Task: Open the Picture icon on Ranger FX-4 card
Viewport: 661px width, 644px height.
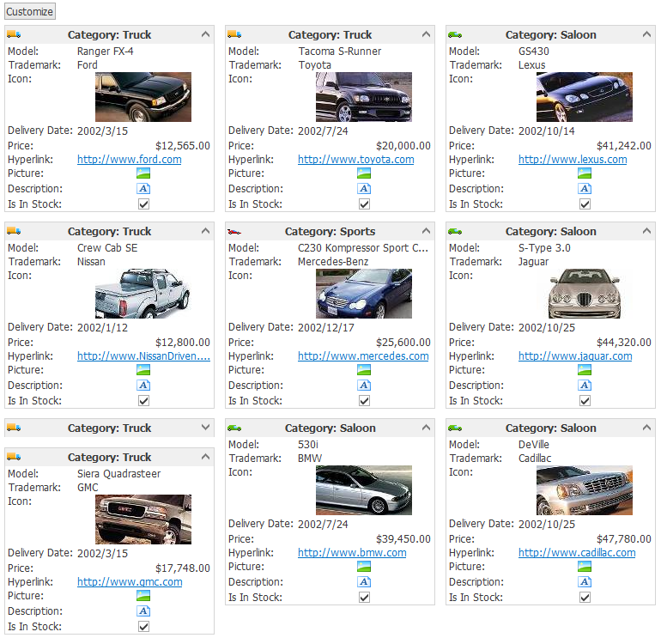Action: point(143,173)
